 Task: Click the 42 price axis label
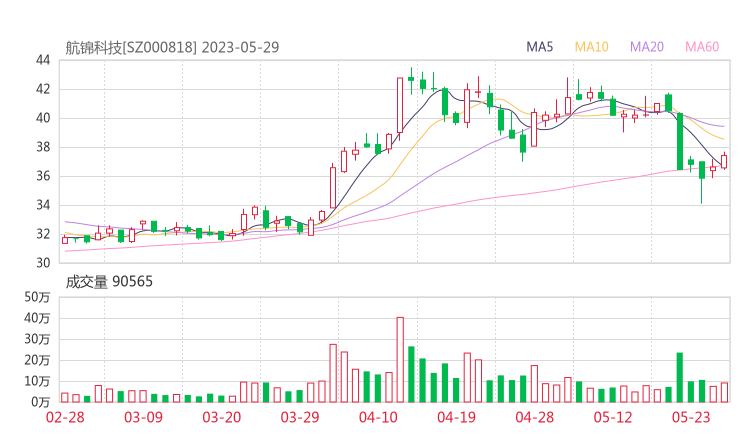[x=43, y=89]
